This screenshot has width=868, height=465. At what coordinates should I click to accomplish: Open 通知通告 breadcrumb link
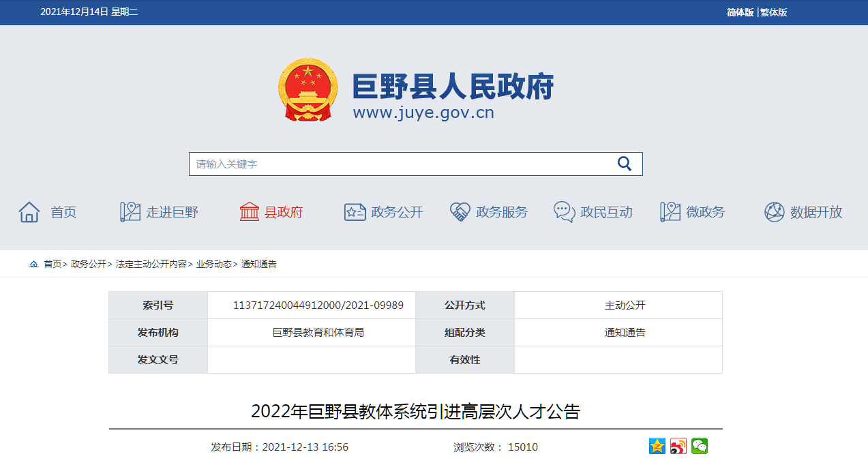[259, 264]
